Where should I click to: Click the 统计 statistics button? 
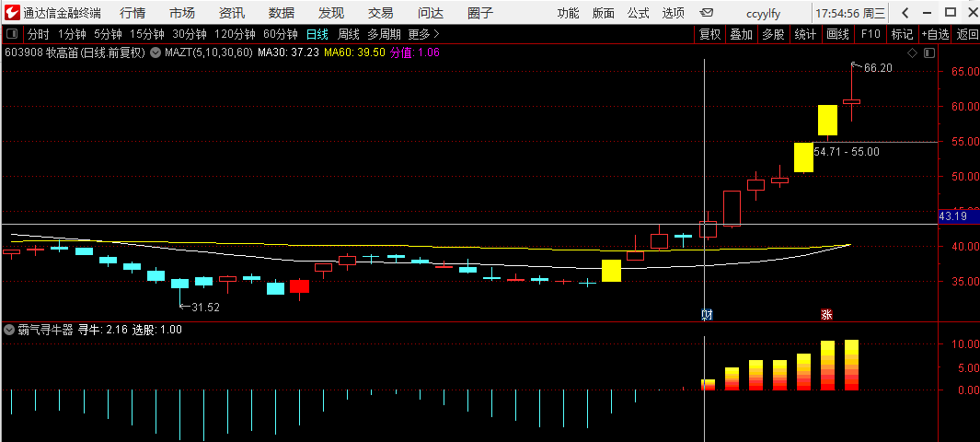pos(805,34)
